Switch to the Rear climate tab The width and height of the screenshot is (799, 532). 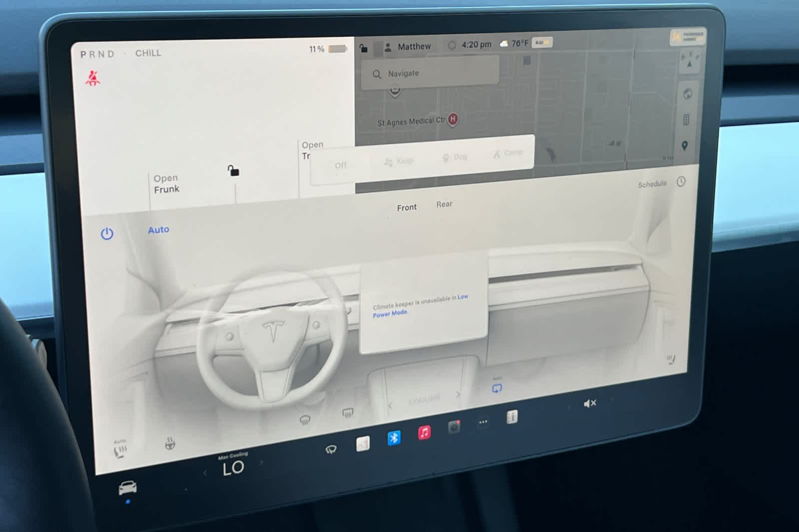[444, 204]
